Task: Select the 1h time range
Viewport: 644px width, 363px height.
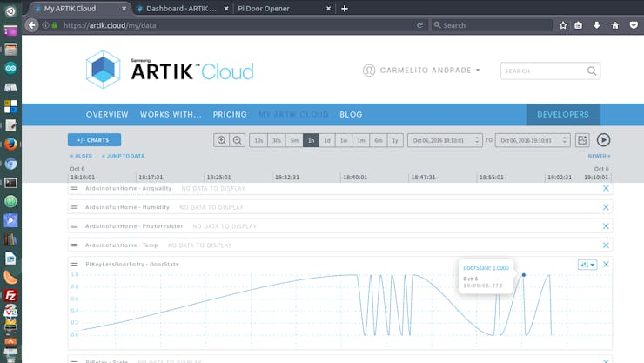Action: point(311,140)
